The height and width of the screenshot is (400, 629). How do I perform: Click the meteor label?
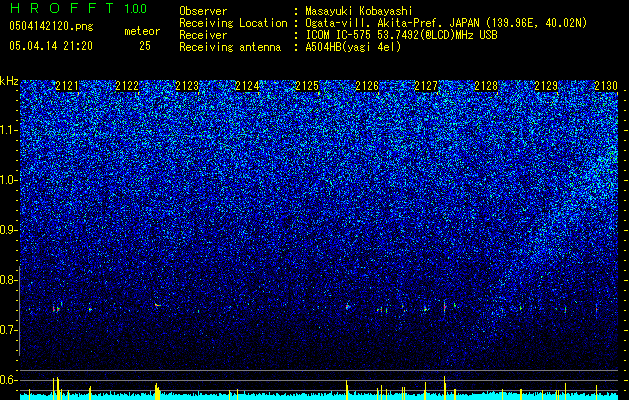point(142,31)
